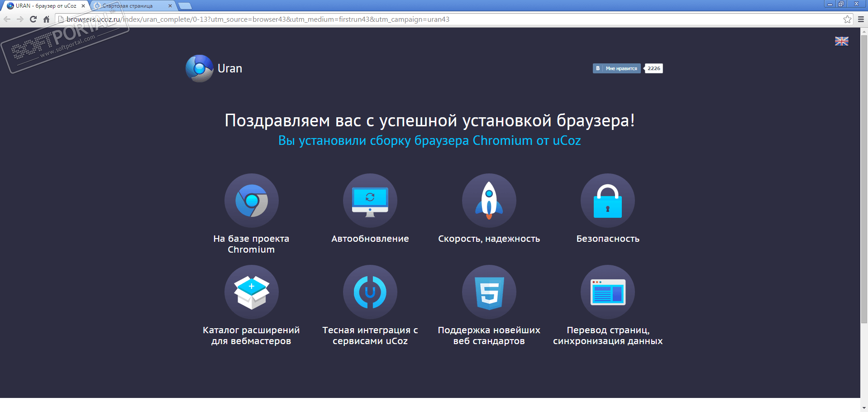Click the VK 'Мне нравится' like button

click(x=617, y=68)
